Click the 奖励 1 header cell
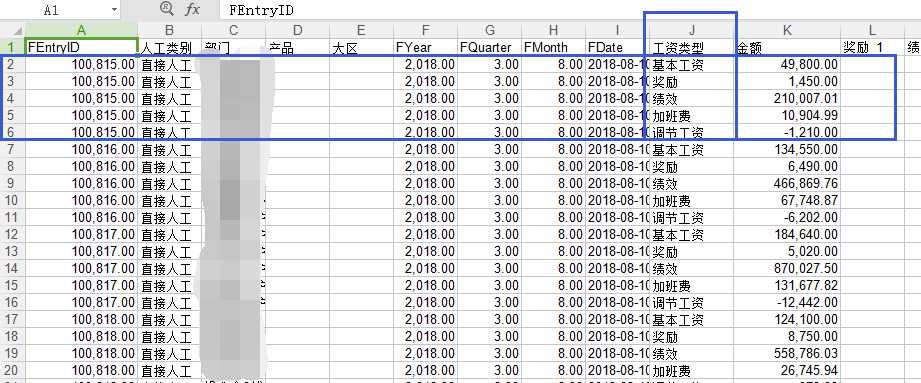Viewport: 921px width, 383px height. (873, 48)
